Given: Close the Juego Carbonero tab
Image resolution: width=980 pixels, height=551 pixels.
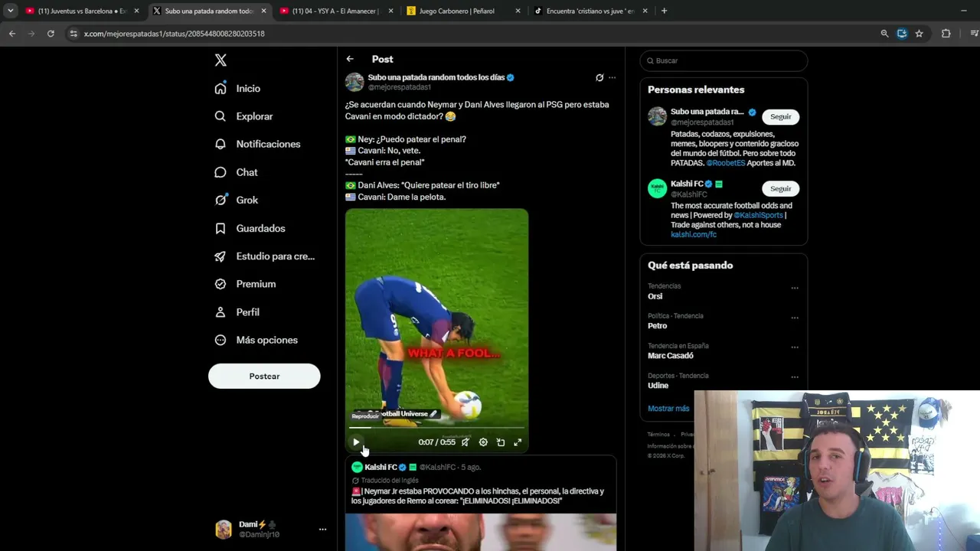Looking at the screenshot, I should click(518, 11).
